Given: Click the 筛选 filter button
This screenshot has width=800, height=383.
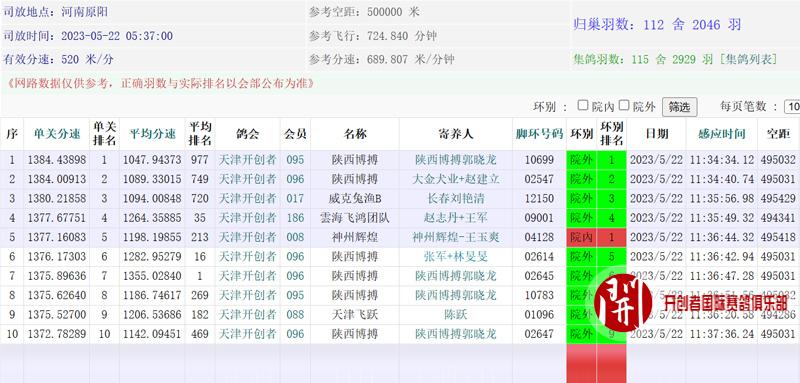Looking at the screenshot, I should [679, 107].
